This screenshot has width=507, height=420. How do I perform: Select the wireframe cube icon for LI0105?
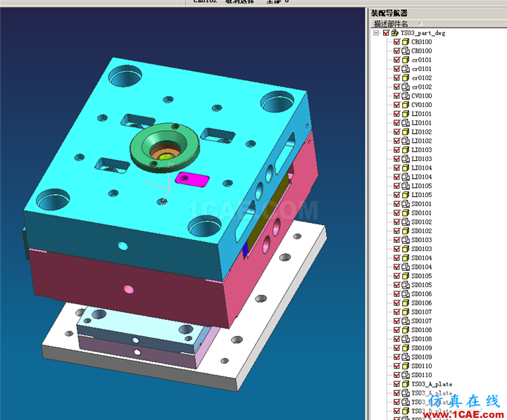pyautogui.click(x=406, y=186)
